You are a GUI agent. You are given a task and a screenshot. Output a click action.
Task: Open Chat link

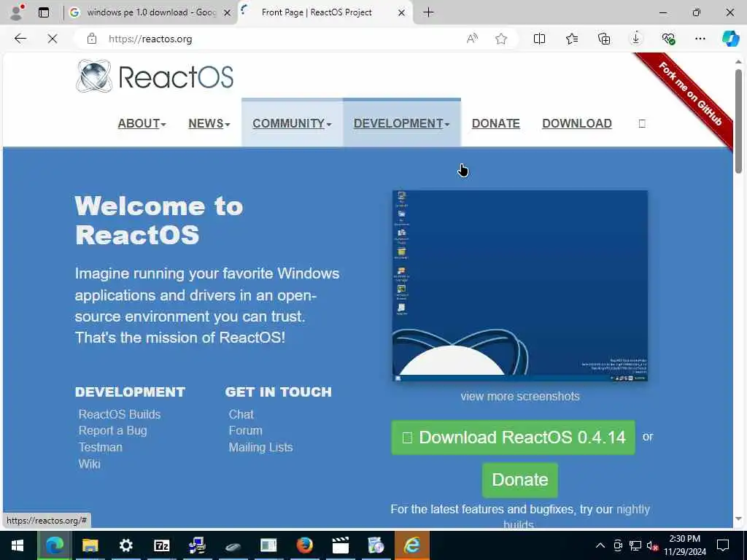(241, 414)
